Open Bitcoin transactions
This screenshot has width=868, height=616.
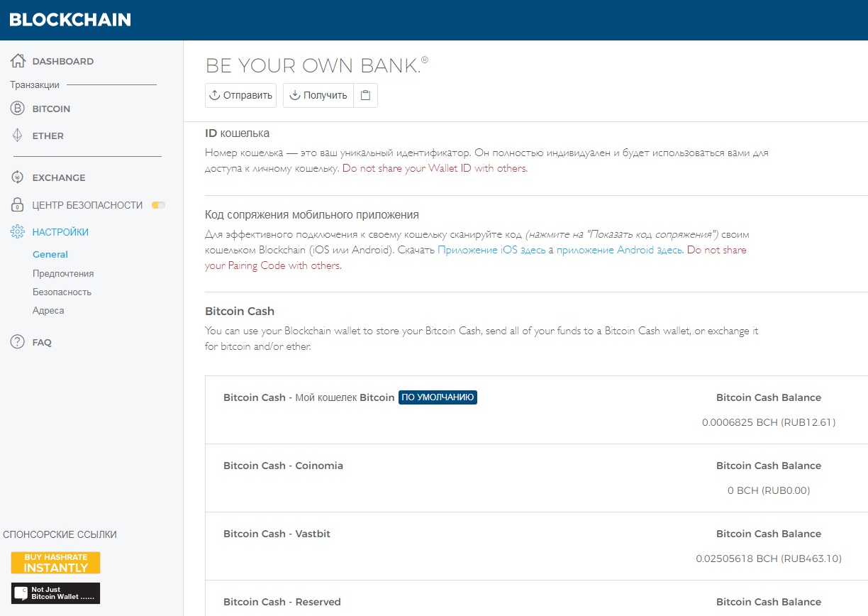point(51,109)
